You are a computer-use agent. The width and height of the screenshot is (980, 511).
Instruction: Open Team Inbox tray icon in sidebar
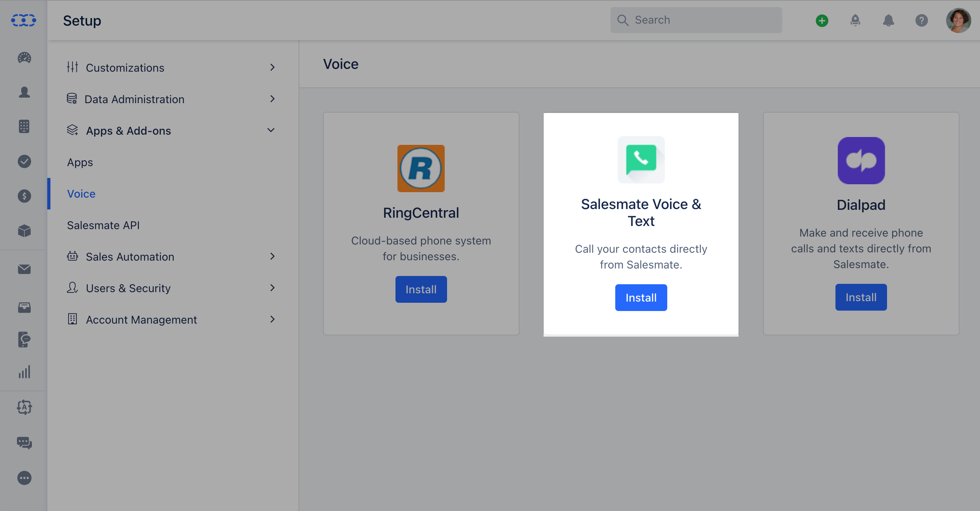[x=24, y=307]
